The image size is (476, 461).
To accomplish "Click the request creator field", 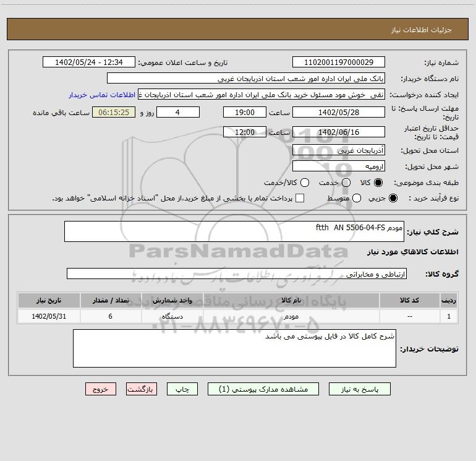I will 261,95.
